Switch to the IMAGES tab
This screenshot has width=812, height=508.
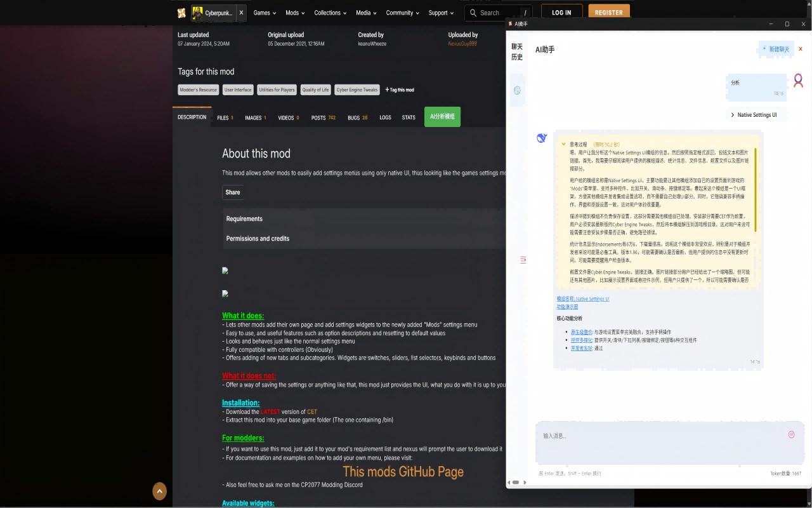pyautogui.click(x=256, y=117)
